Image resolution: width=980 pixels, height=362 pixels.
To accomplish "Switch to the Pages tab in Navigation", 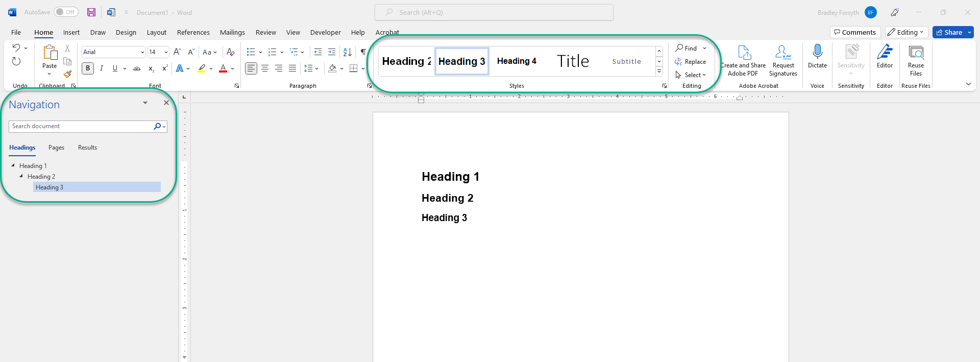I will click(56, 148).
